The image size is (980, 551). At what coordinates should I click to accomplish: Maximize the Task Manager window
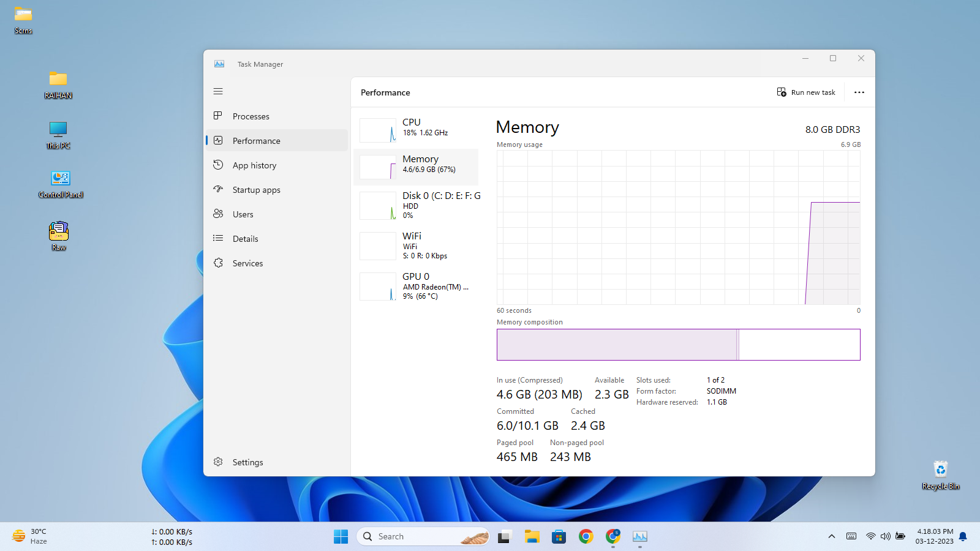coord(833,58)
